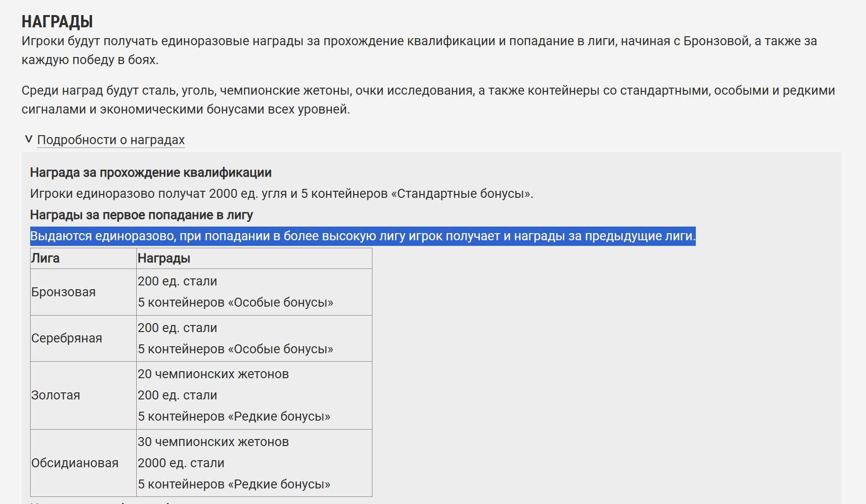Click the НАГРАДЫ section heading
Viewport: 866px width, 504px height.
[57, 22]
